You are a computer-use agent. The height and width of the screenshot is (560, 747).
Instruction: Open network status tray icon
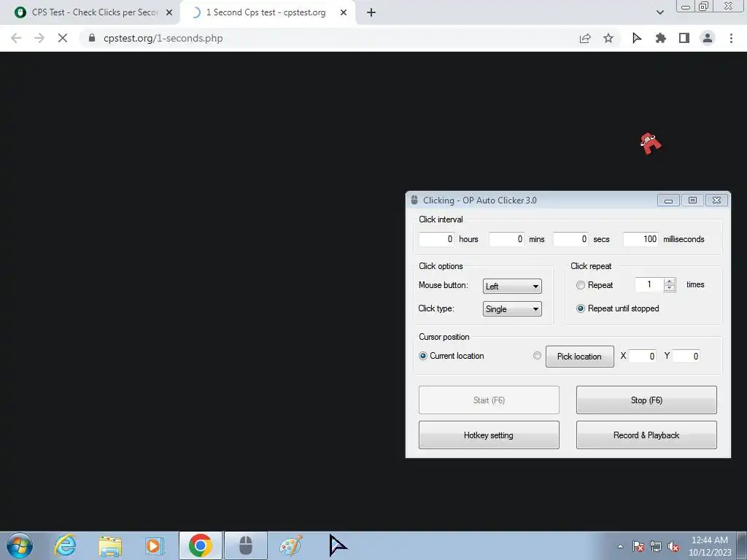coord(656,546)
